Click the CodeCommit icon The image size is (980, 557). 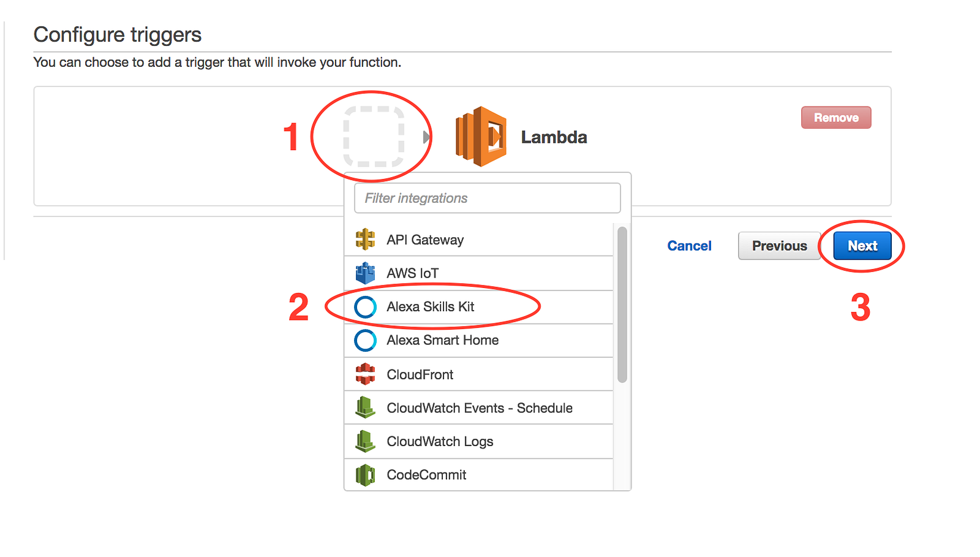365,475
